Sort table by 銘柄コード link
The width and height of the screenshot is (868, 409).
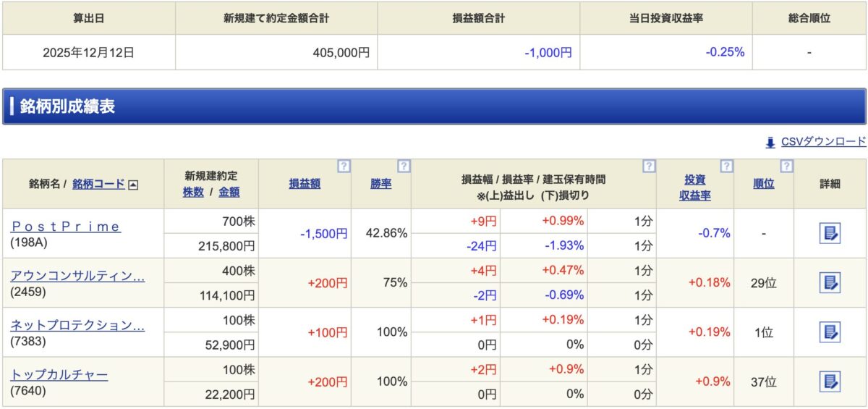(98, 184)
